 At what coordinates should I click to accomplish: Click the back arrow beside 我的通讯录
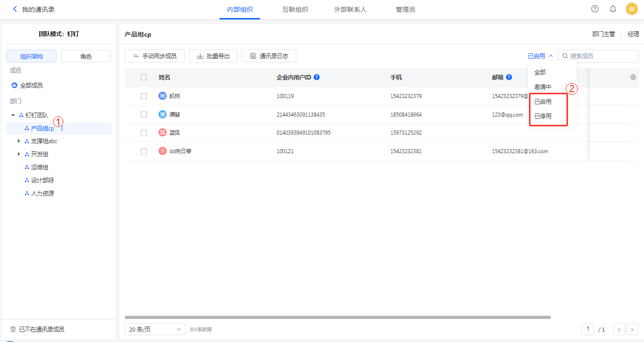pyautogui.click(x=15, y=9)
